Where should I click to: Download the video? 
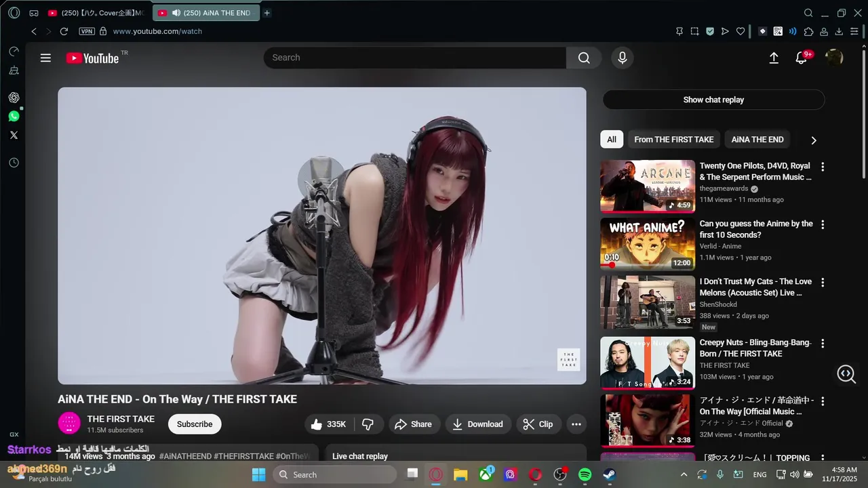click(x=478, y=424)
